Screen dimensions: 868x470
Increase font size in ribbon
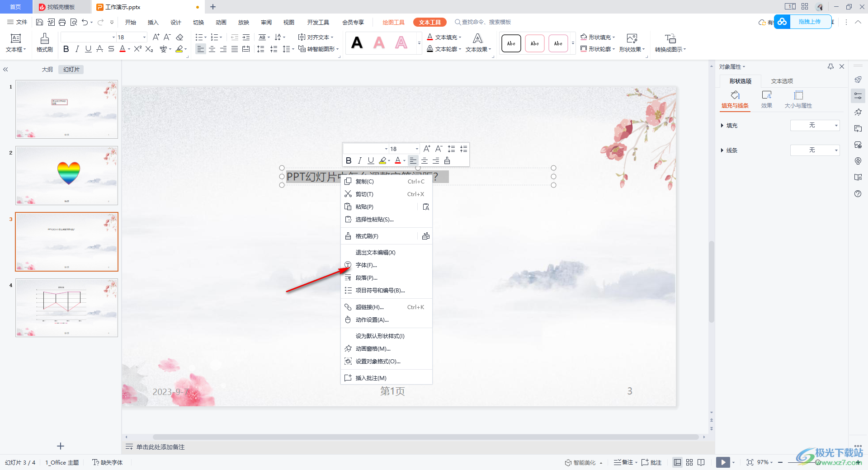[156, 37]
